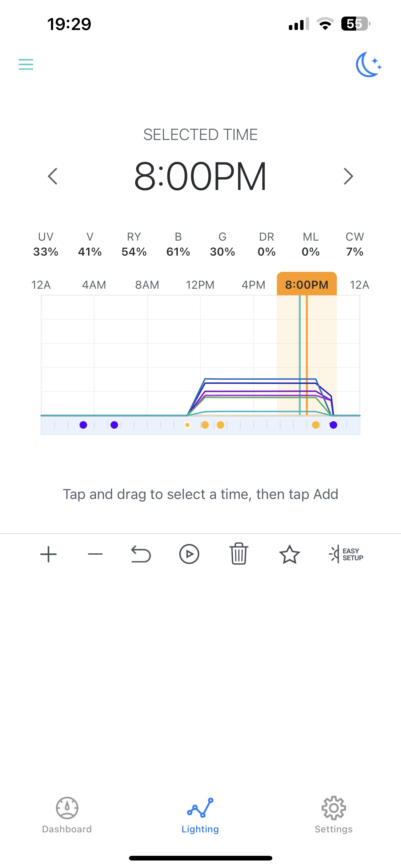401x868 pixels.
Task: Select the UV 33% channel
Action: point(46,245)
